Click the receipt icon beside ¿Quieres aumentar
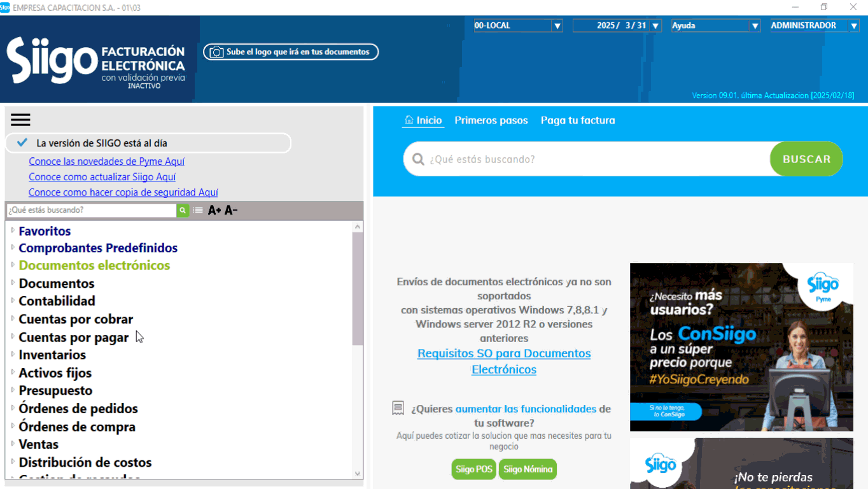This screenshot has width=868, height=489. [x=398, y=408]
